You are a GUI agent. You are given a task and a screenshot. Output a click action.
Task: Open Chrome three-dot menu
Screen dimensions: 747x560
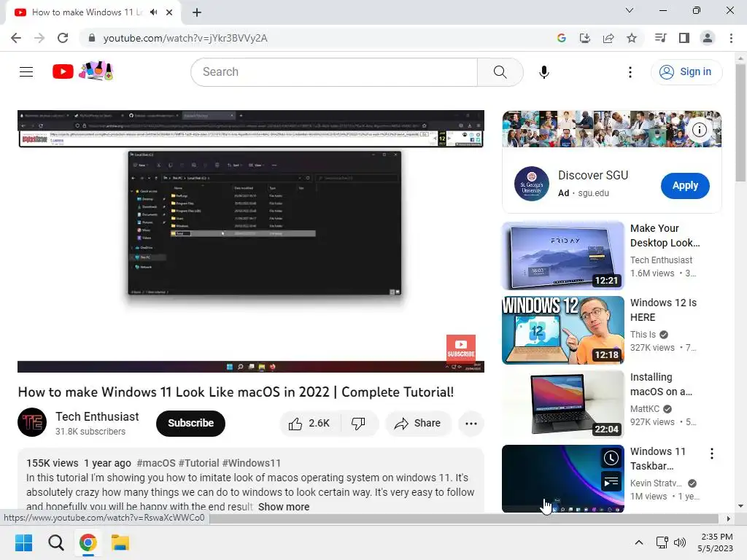(731, 38)
